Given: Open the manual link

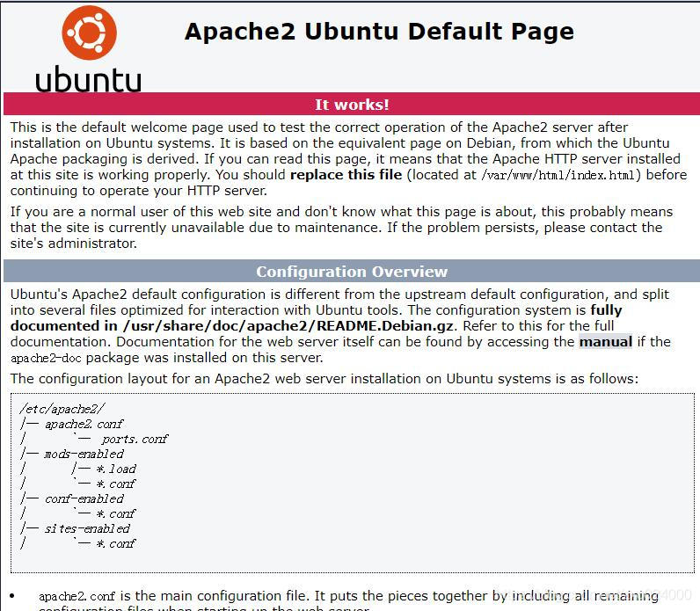Looking at the screenshot, I should coord(605,342).
